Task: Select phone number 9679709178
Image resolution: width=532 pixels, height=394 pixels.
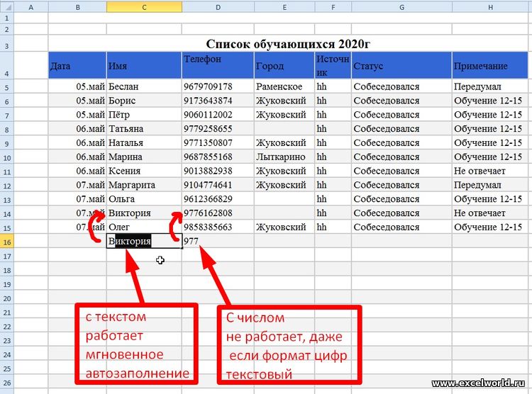Action: coord(218,86)
